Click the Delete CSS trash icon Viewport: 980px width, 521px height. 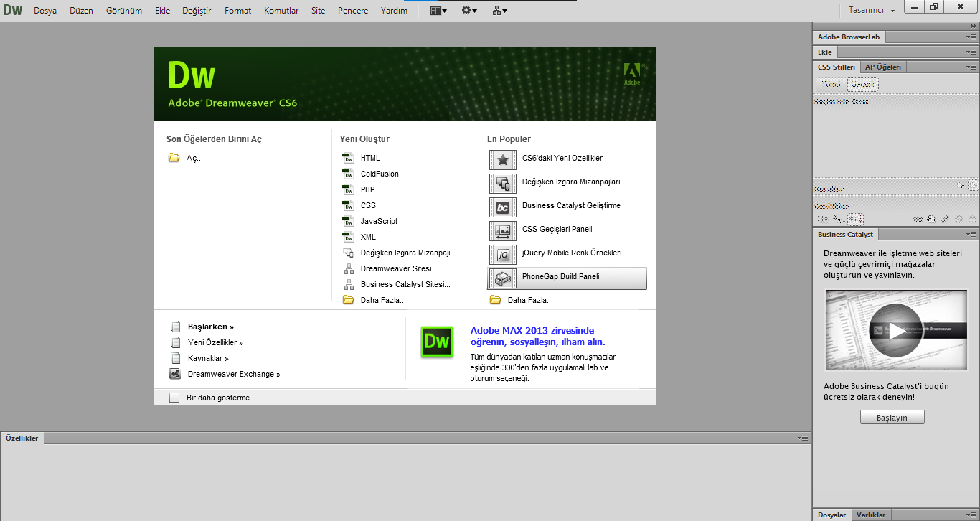[972, 219]
